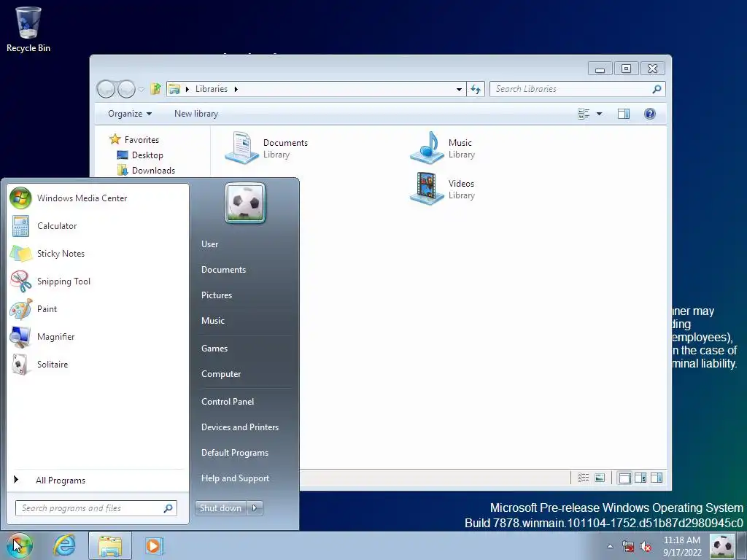Open the Documents library icon in Explorer

click(241, 148)
